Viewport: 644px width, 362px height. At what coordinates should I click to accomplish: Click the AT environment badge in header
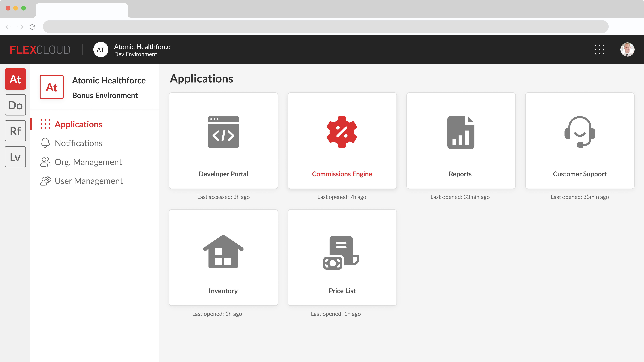(x=101, y=50)
